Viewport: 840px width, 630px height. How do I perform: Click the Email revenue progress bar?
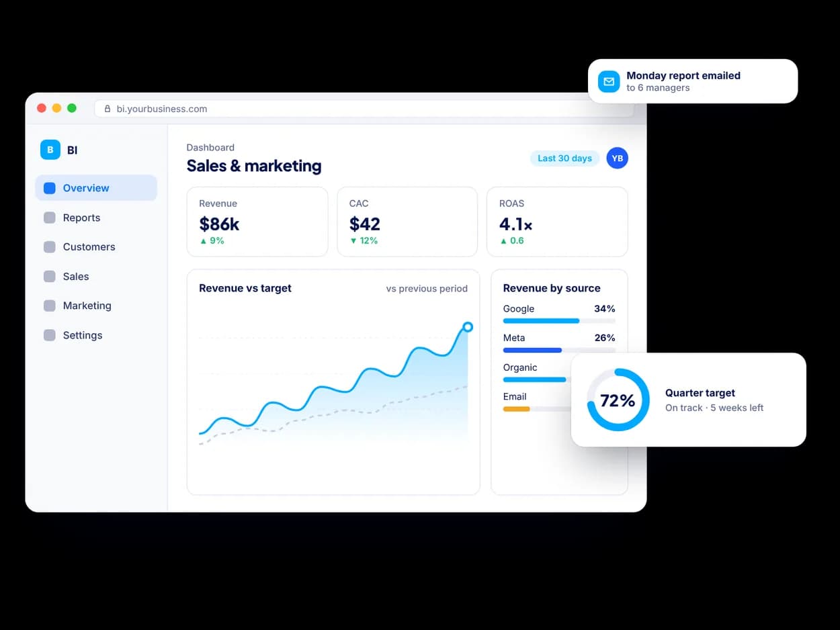(537, 409)
